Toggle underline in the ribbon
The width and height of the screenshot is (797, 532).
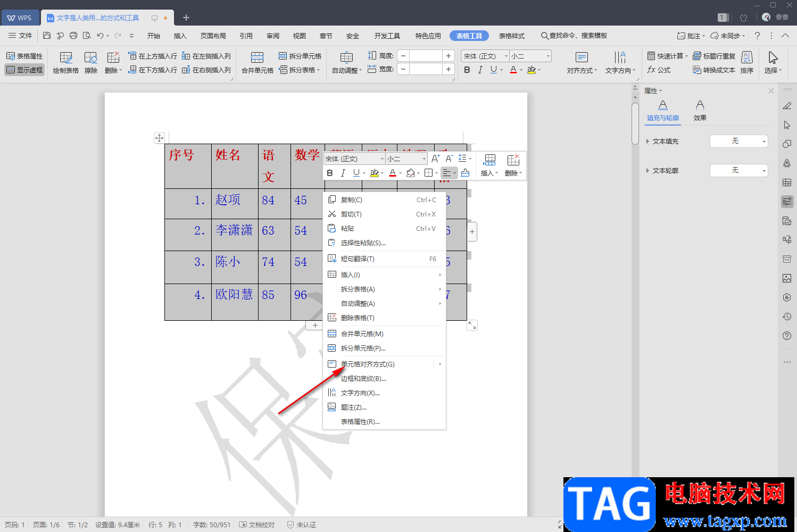point(494,70)
